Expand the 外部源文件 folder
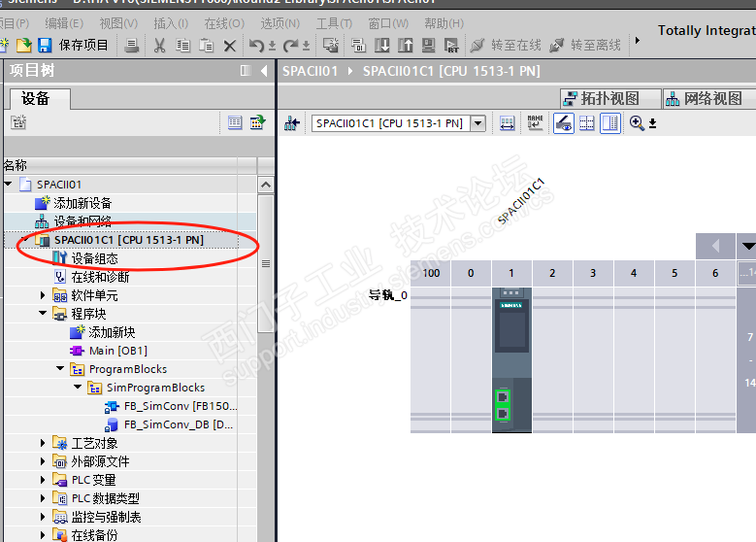This screenshot has width=756, height=542. (x=43, y=461)
